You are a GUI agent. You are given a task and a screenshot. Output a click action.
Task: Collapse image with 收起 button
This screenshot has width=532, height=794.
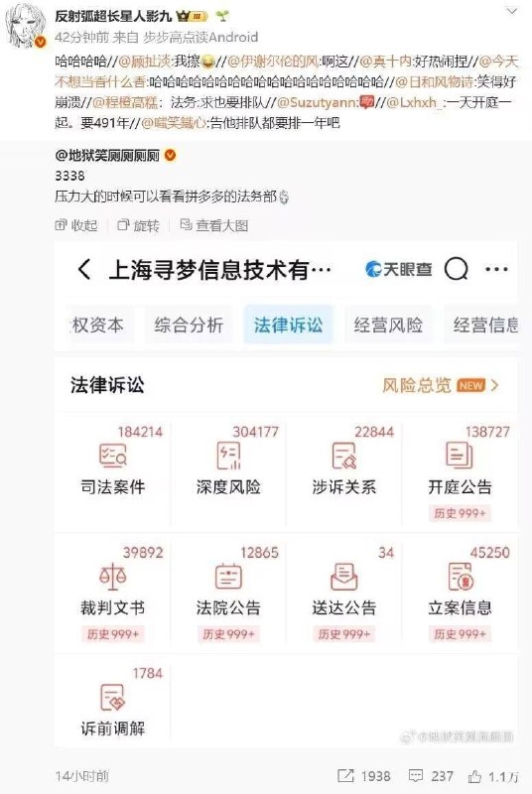(75, 225)
